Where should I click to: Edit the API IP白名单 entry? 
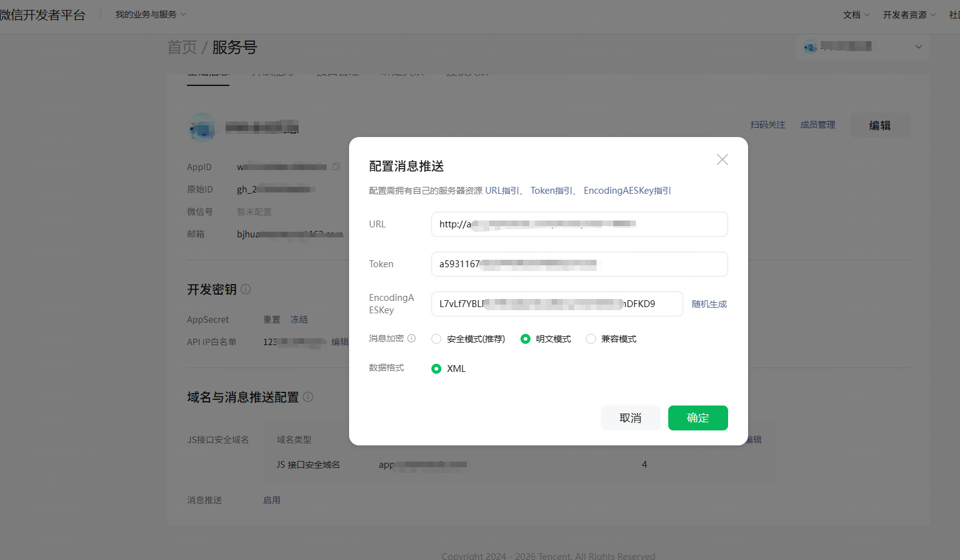coord(340,342)
